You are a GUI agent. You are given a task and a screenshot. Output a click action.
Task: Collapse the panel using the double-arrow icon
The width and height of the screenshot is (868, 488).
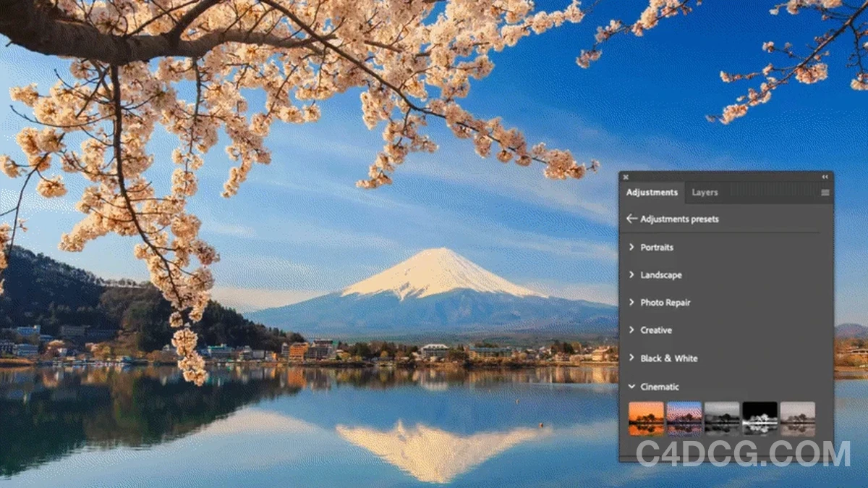tap(825, 176)
